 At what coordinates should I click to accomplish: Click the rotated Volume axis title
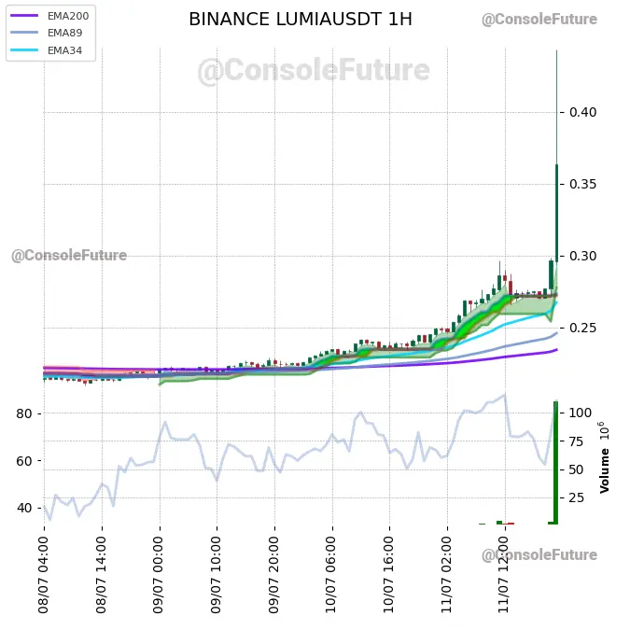pos(604,470)
